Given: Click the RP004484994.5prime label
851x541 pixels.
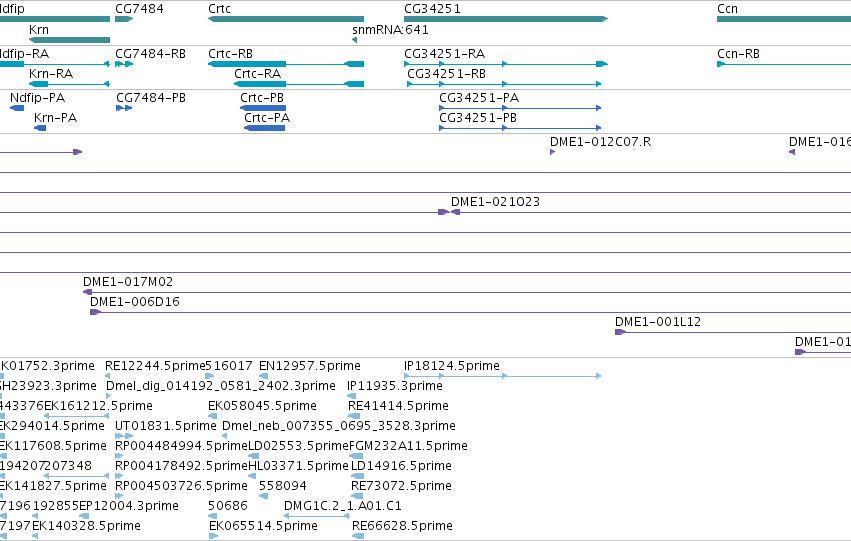Looking at the screenshot, I should click(x=181, y=446).
